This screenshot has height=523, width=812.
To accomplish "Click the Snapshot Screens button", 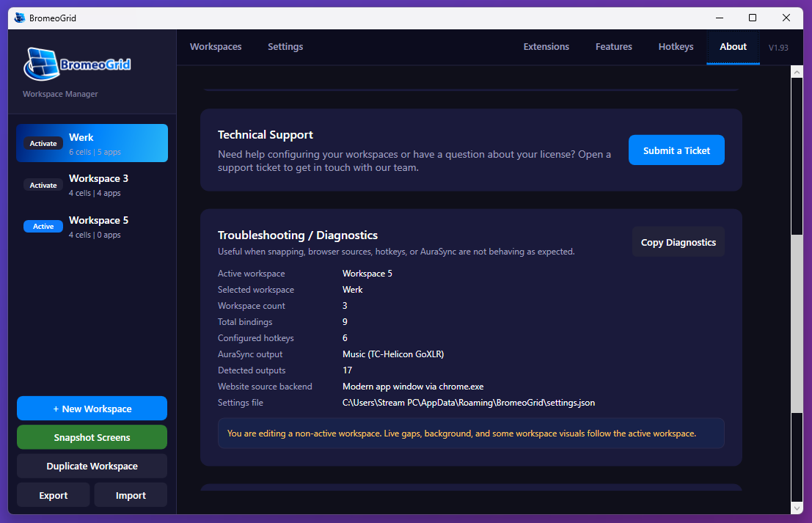I will (92, 437).
